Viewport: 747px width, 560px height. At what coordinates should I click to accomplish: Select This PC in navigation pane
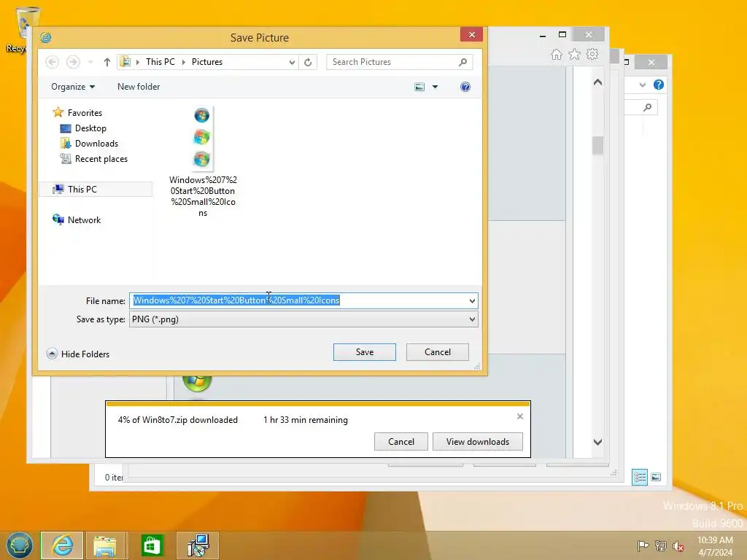[96, 189]
